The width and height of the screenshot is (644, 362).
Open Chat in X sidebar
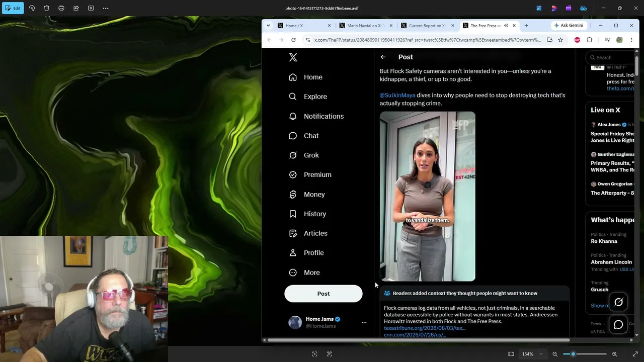pyautogui.click(x=304, y=136)
